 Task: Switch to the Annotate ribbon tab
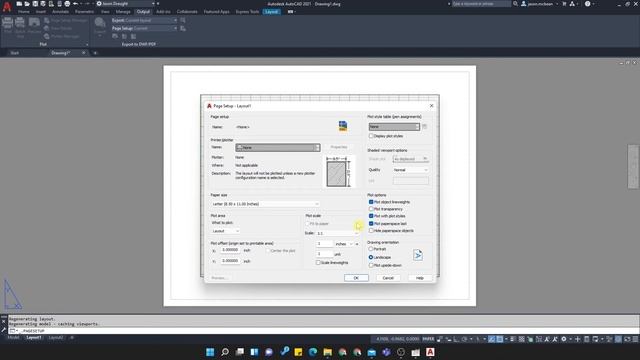click(x=60, y=12)
